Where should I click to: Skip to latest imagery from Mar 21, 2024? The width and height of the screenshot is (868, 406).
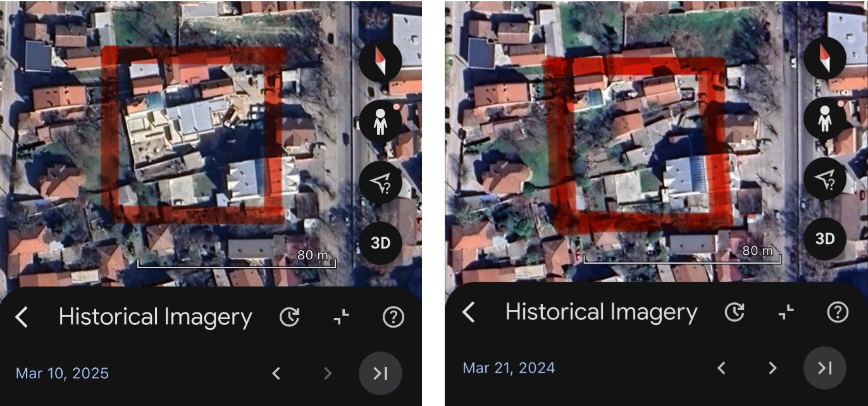824,368
